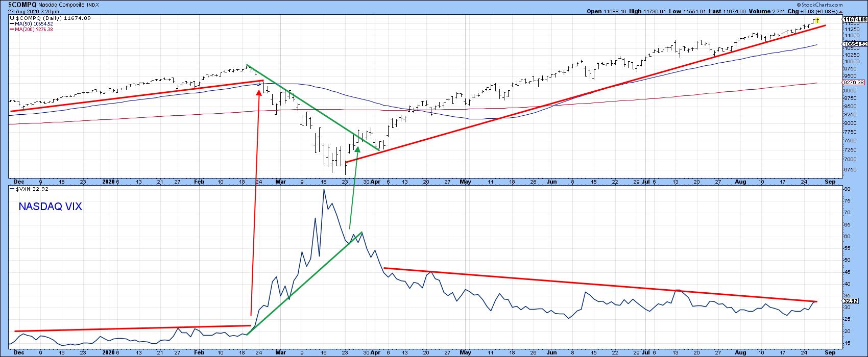Click the 40 level on the VXN axis
The image size is (868, 357).
coord(847,284)
